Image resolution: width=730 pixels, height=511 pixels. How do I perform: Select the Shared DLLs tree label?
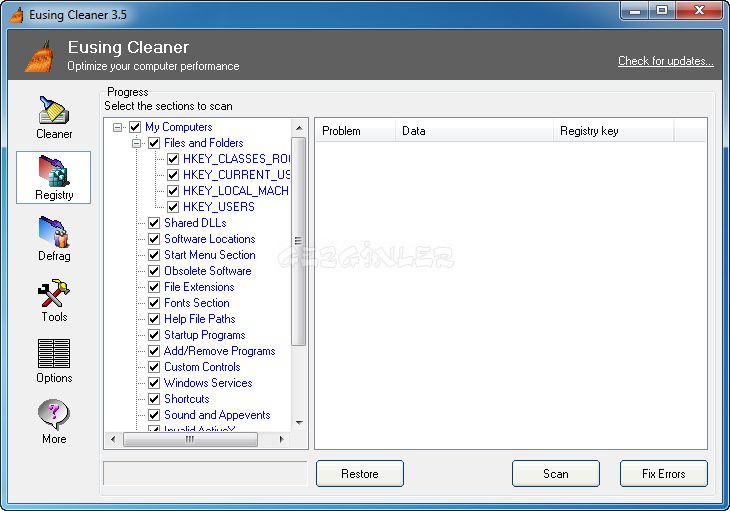(195, 223)
